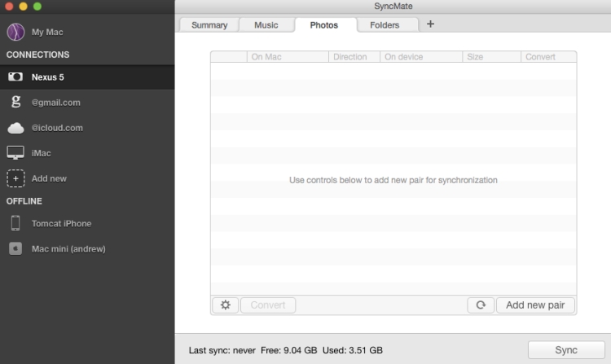Click the iCloud cloud icon
The image size is (611, 364).
[15, 128]
